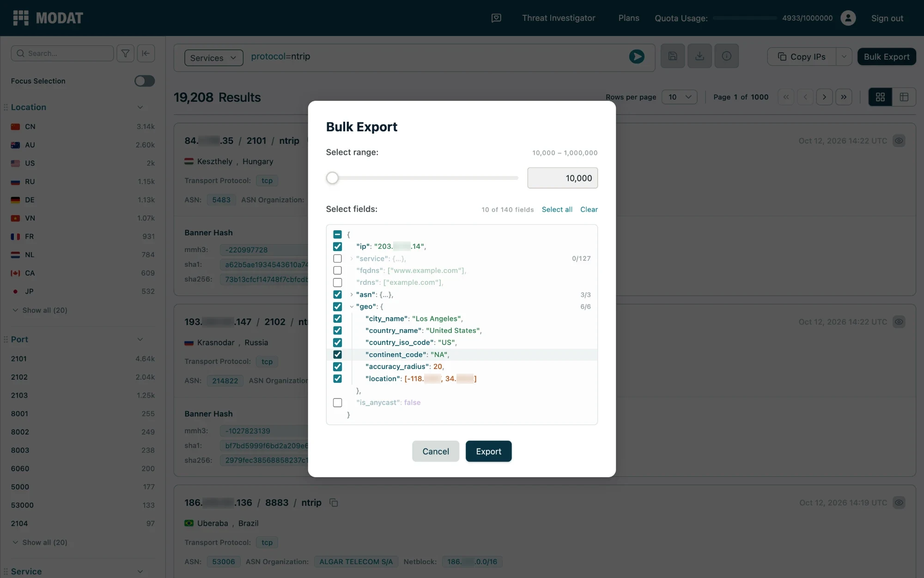Collapse the Port filter section
This screenshot has height=578, width=924.
[x=140, y=339]
